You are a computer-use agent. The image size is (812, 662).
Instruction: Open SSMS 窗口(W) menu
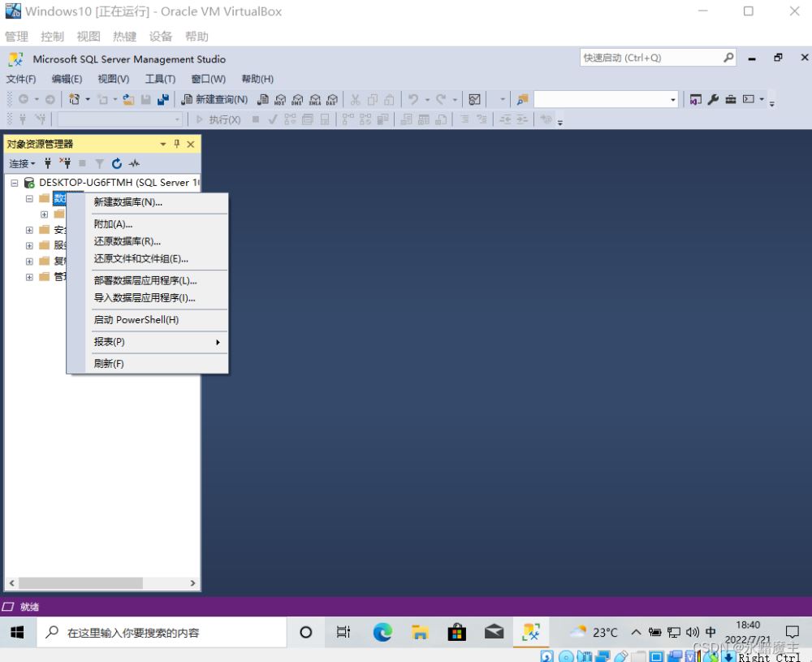(208, 79)
